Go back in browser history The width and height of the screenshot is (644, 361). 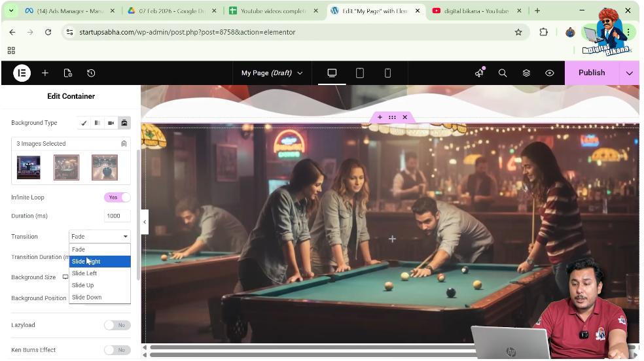[x=12, y=32]
